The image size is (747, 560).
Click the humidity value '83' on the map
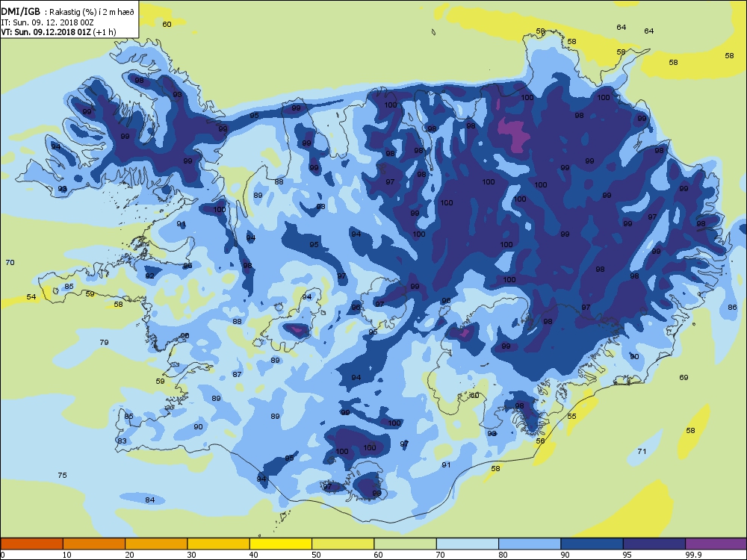coord(122,441)
